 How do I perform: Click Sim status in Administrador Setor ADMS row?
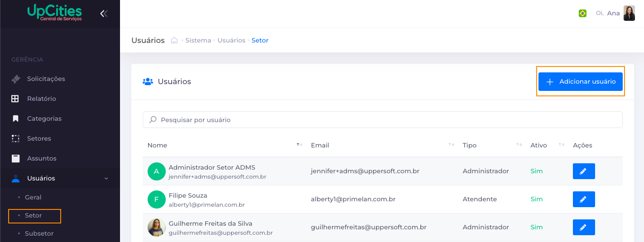(537, 171)
